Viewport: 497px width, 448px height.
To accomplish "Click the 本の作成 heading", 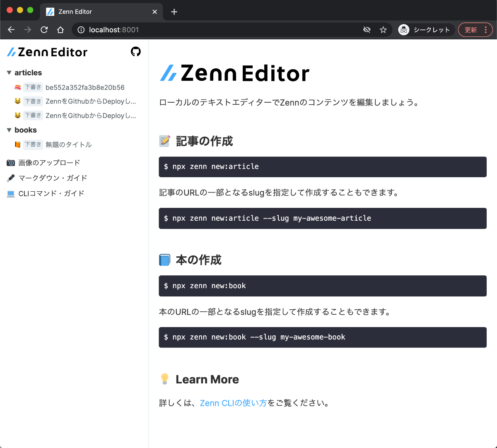I will point(199,260).
